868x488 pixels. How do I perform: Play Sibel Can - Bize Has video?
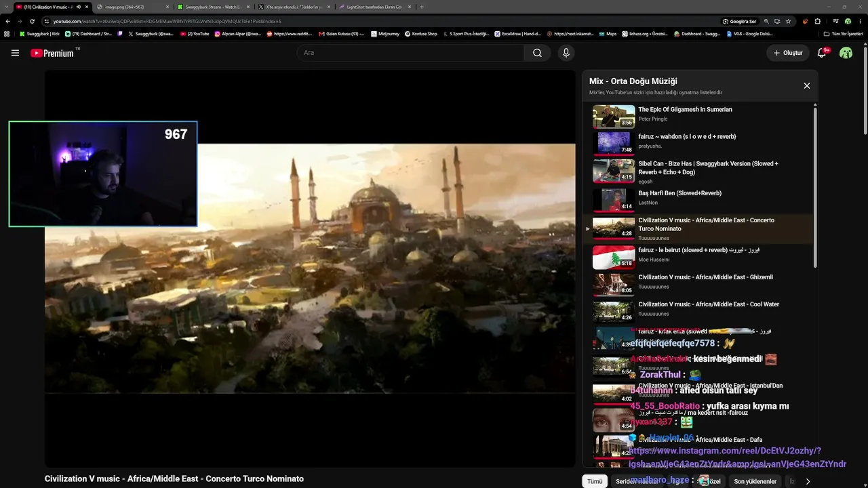click(x=698, y=171)
